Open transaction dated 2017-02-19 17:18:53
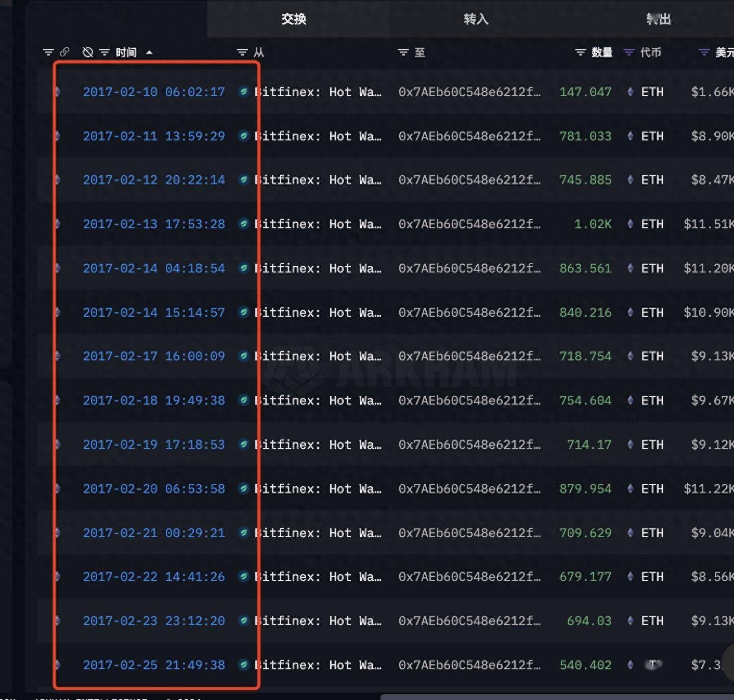 154,445
